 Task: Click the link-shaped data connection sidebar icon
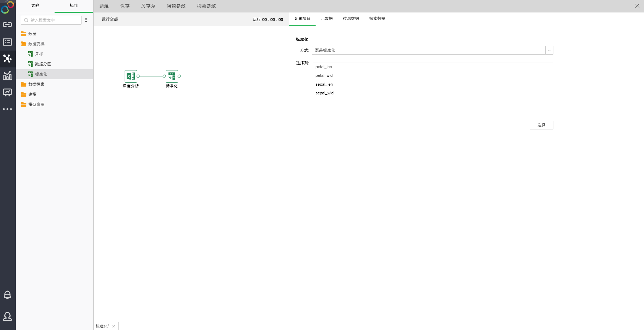click(x=7, y=25)
